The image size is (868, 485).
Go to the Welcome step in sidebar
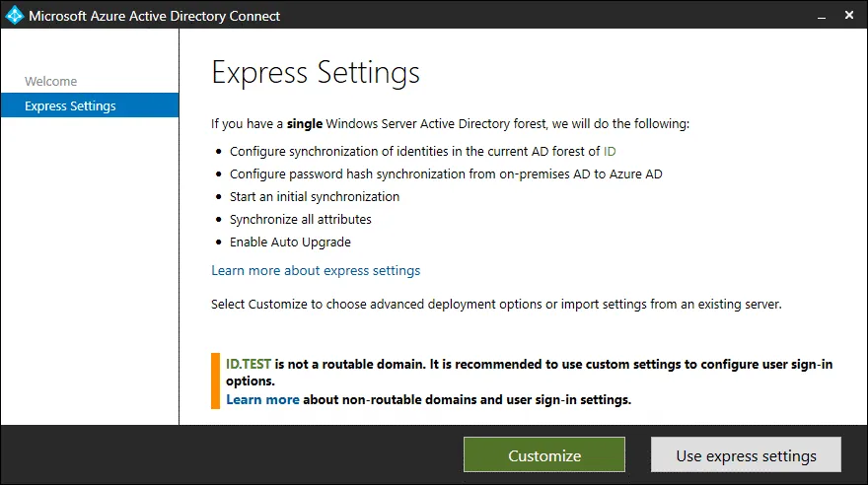(x=50, y=81)
